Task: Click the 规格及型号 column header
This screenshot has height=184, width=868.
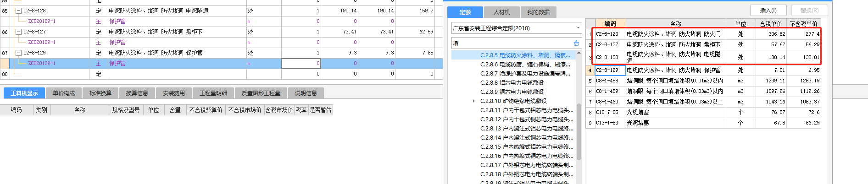Action: [126, 110]
